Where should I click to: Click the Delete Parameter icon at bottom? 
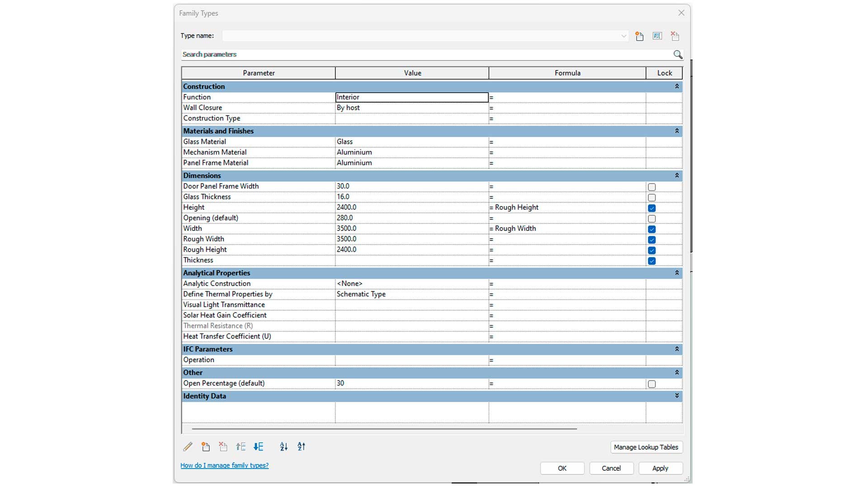[x=223, y=447]
